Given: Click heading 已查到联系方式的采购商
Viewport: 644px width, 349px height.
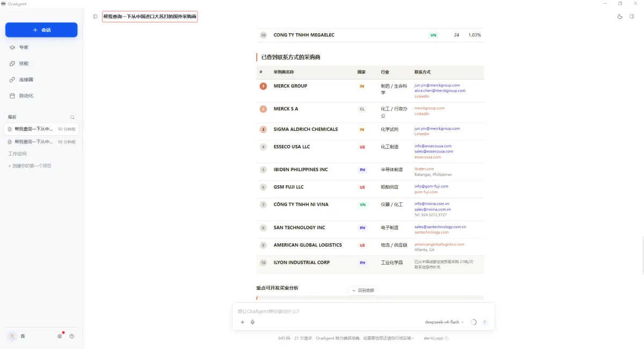Looking at the screenshot, I should point(290,57).
